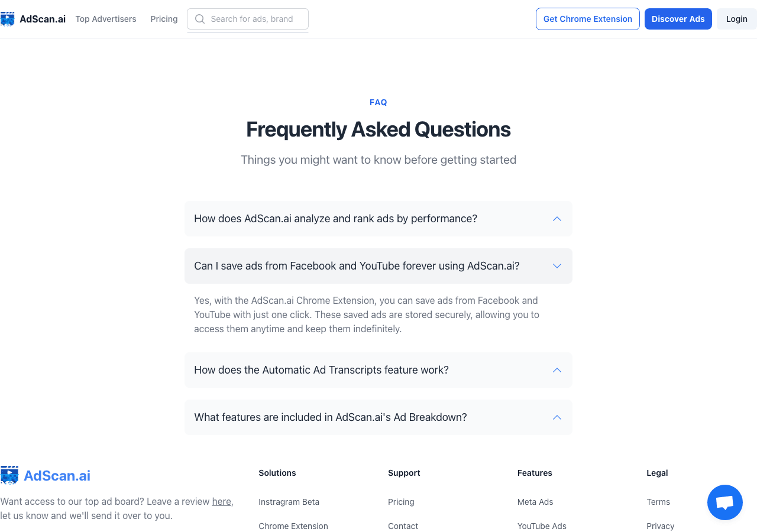Click the Discover Ads button
This screenshot has height=532, width=757.
pyautogui.click(x=678, y=19)
